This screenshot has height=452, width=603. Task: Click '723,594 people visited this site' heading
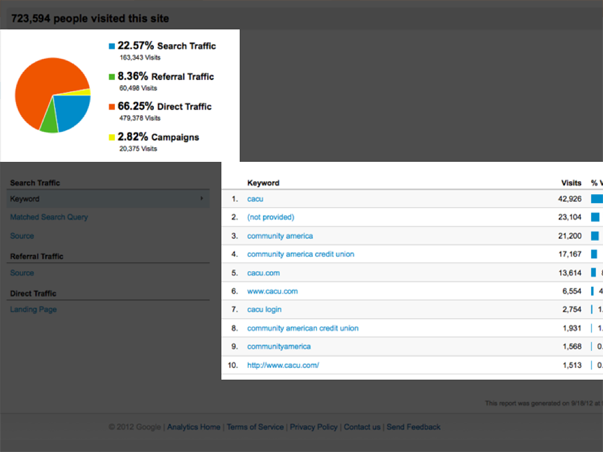tap(90, 18)
